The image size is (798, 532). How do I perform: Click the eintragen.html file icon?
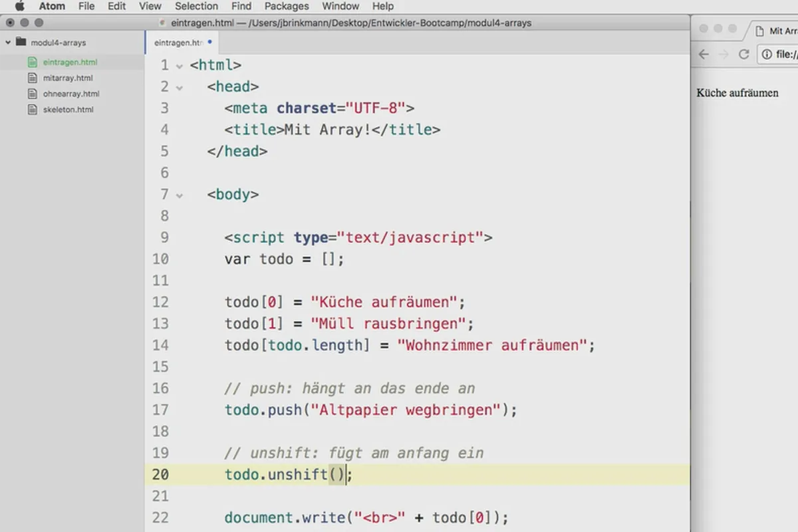tap(32, 62)
